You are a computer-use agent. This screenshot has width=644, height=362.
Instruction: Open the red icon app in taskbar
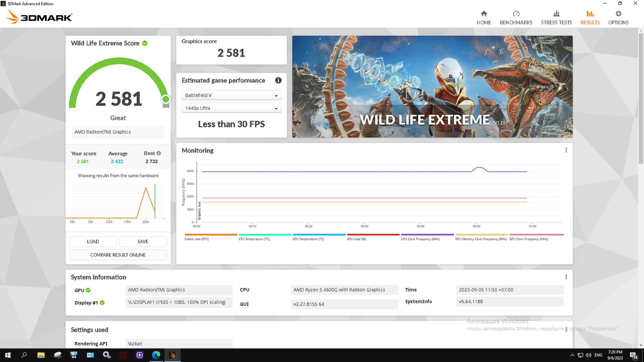coord(123,355)
